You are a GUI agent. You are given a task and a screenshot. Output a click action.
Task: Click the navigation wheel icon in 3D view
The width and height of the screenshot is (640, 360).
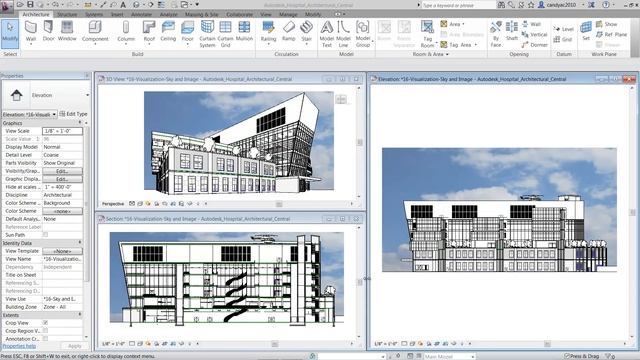[x=341, y=99]
